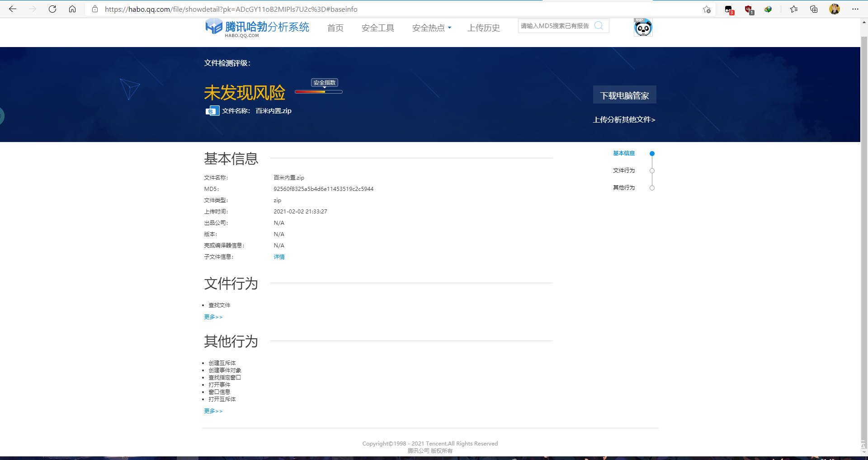Image resolution: width=868 pixels, height=460 pixels.
Task: Click the 下载电脑管家 button
Action: click(624, 95)
